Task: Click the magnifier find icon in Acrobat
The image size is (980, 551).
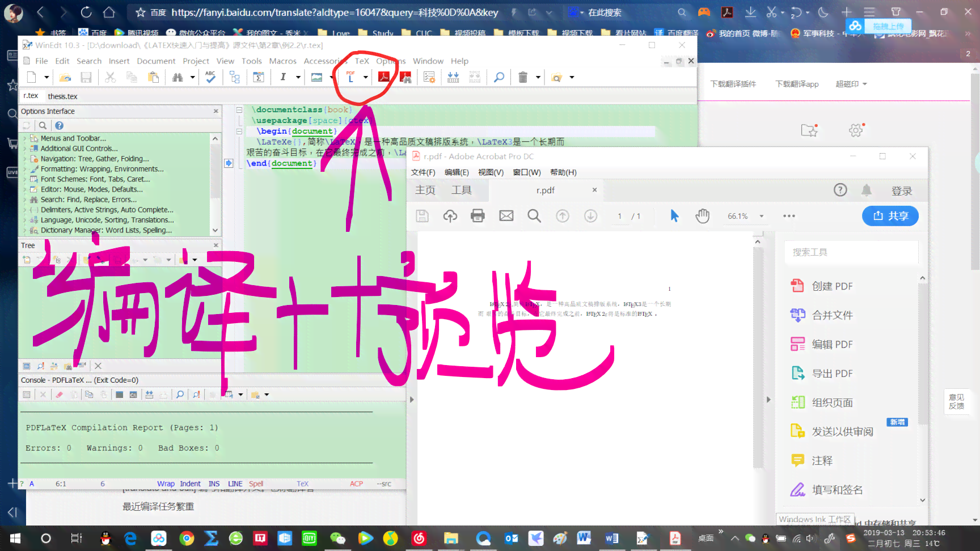Action: [534, 215]
